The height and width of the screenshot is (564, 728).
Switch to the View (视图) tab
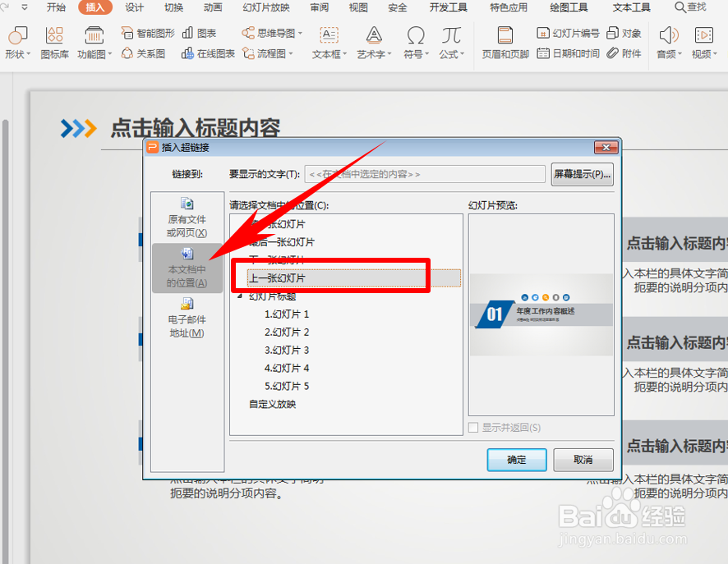[x=358, y=7]
